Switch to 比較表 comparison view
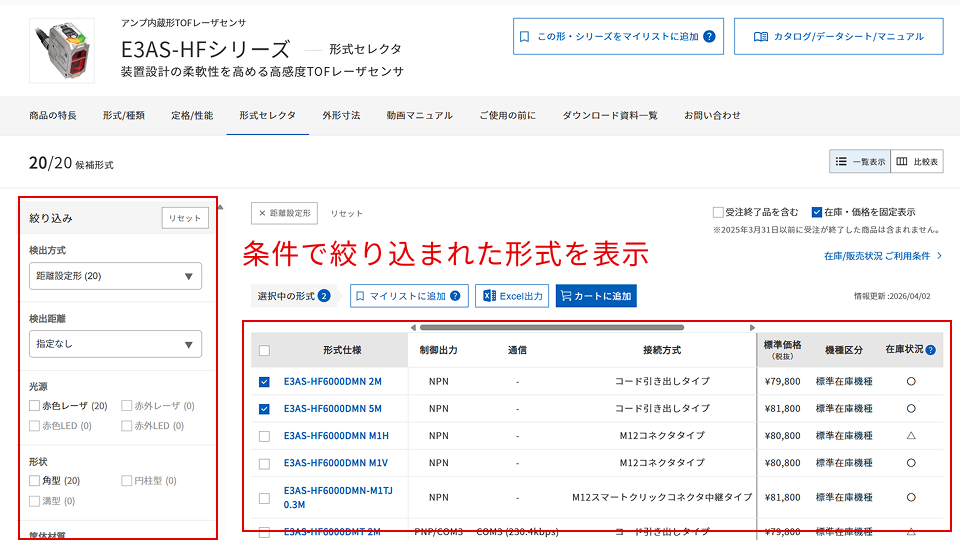The width and height of the screenshot is (960, 540). click(916, 162)
